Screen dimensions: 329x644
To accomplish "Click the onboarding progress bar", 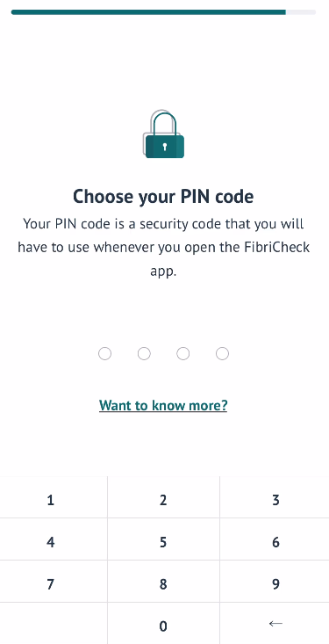I will pyautogui.click(x=163, y=12).
